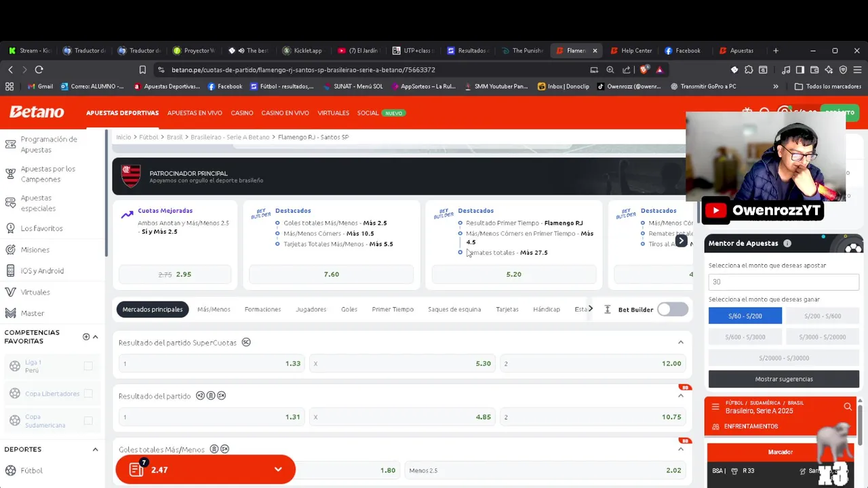Select the S/200 - S/600 win range
Viewport: 868px width, 488px height.
coord(822,316)
